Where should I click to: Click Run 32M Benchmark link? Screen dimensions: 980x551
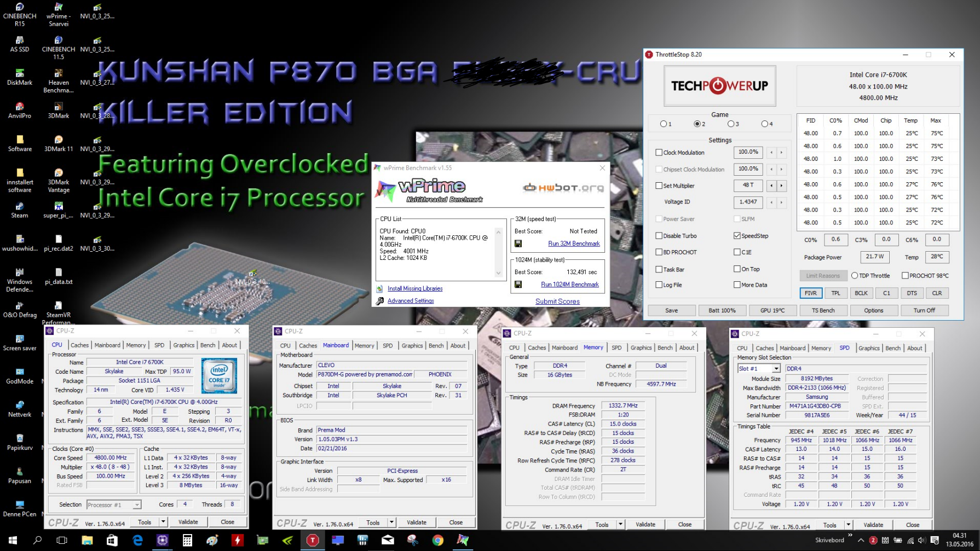(x=574, y=243)
